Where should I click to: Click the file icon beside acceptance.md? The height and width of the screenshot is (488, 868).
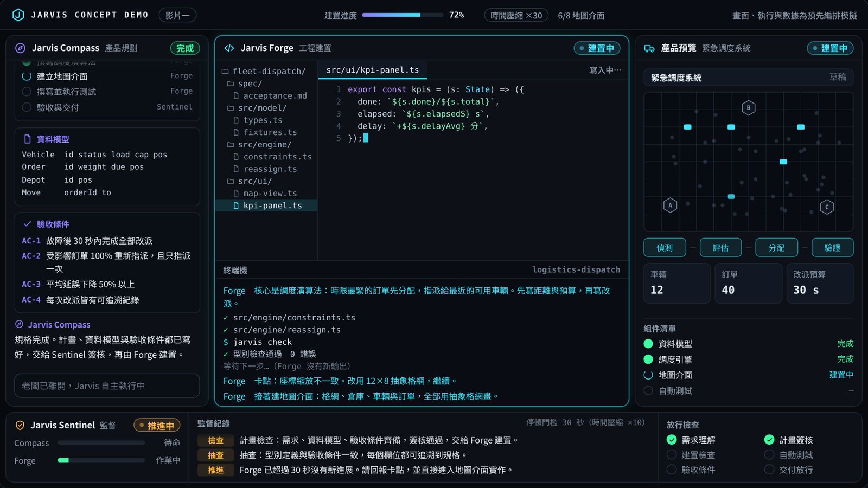(236, 96)
